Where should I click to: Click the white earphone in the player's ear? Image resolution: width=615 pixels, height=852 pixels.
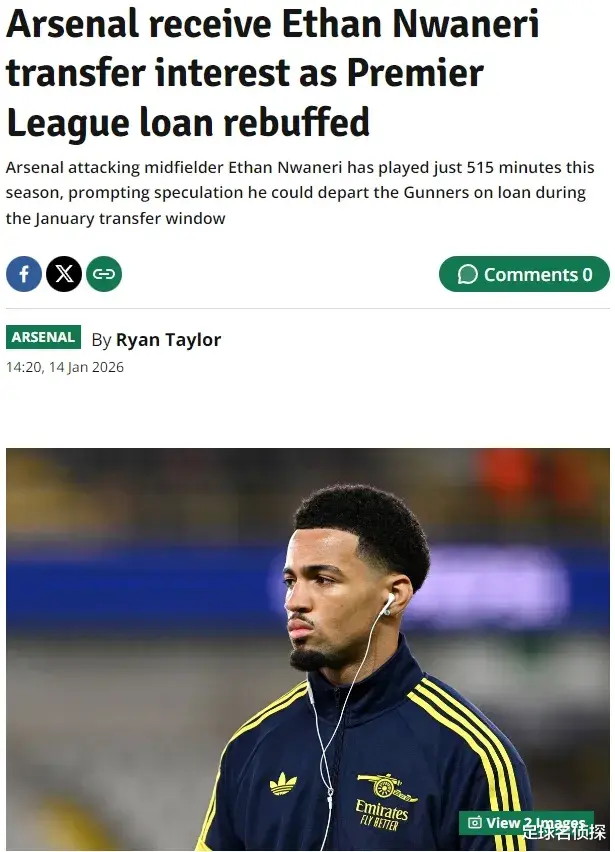[x=388, y=604]
